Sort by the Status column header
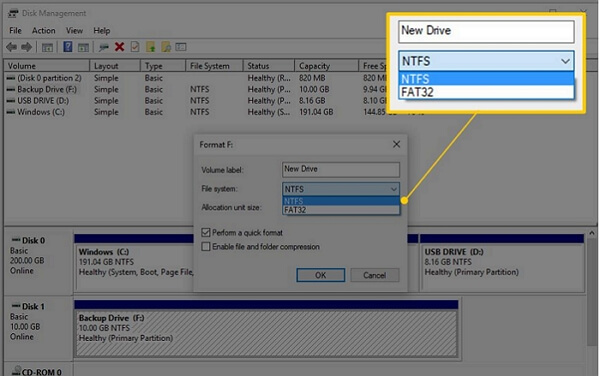The width and height of the screenshot is (600, 376). (269, 66)
